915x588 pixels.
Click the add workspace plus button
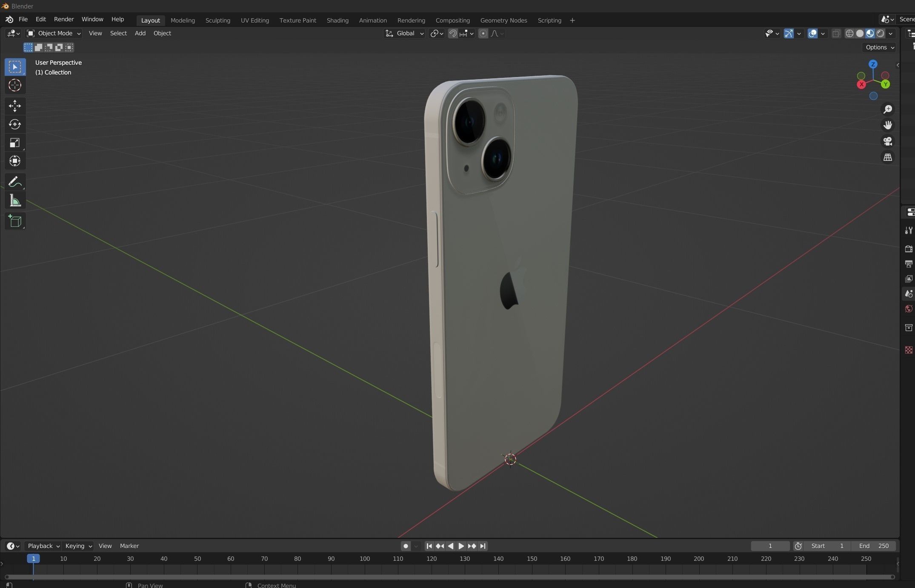click(572, 20)
